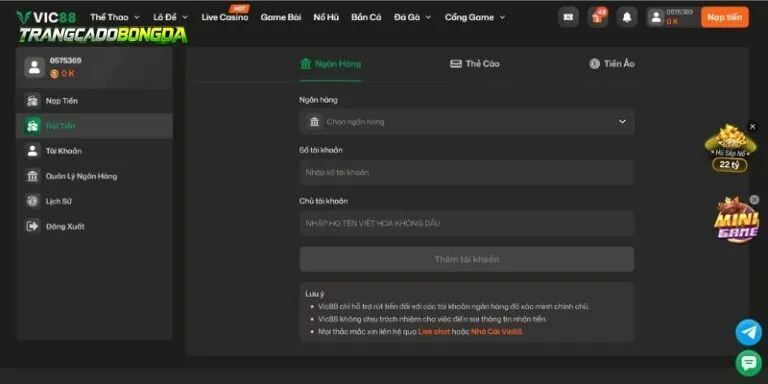Screen dimensions: 768x384
Task: Click the sidebar username 0575369
Action: (x=66, y=61)
